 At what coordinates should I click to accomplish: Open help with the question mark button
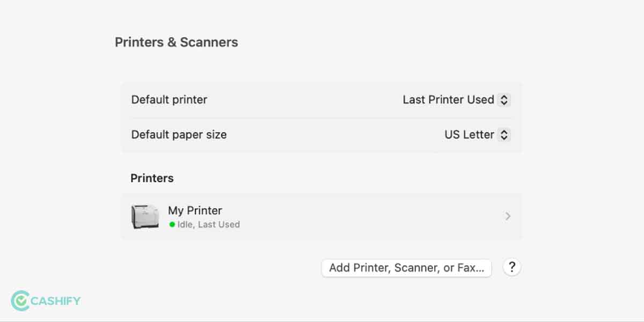coord(512,267)
